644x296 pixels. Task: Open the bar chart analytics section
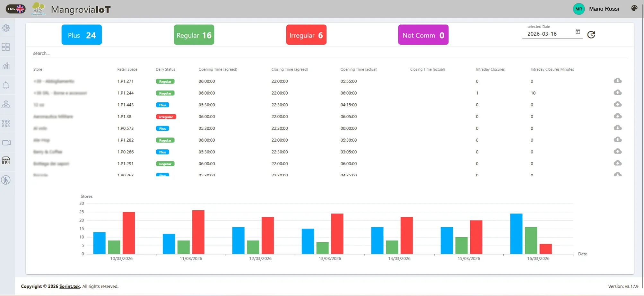pos(6,66)
